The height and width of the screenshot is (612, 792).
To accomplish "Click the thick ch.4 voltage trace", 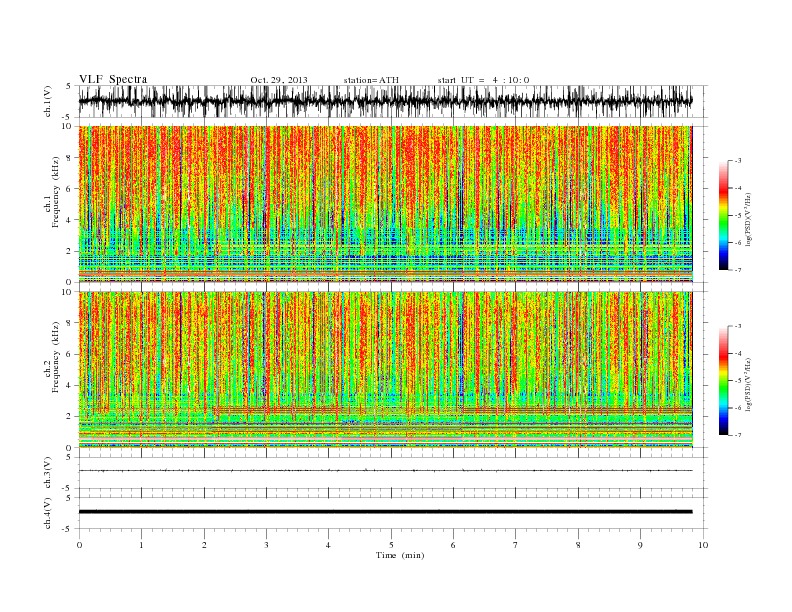I will tap(385, 512).
